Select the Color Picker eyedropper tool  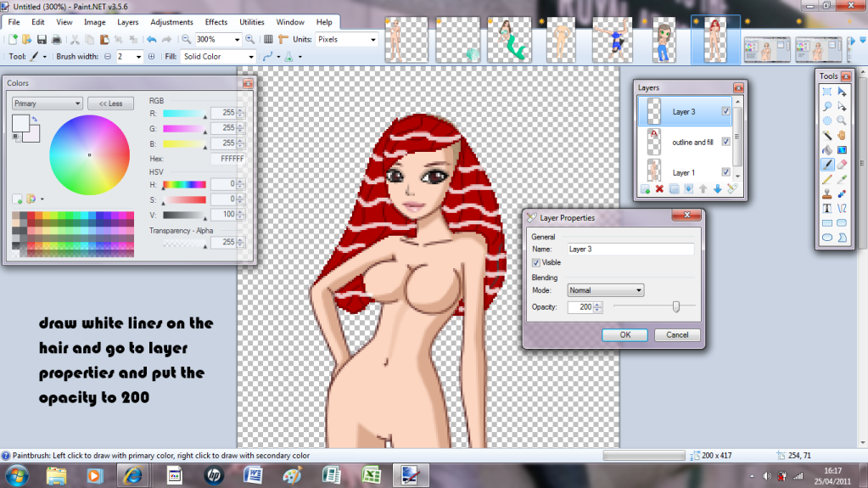(842, 179)
